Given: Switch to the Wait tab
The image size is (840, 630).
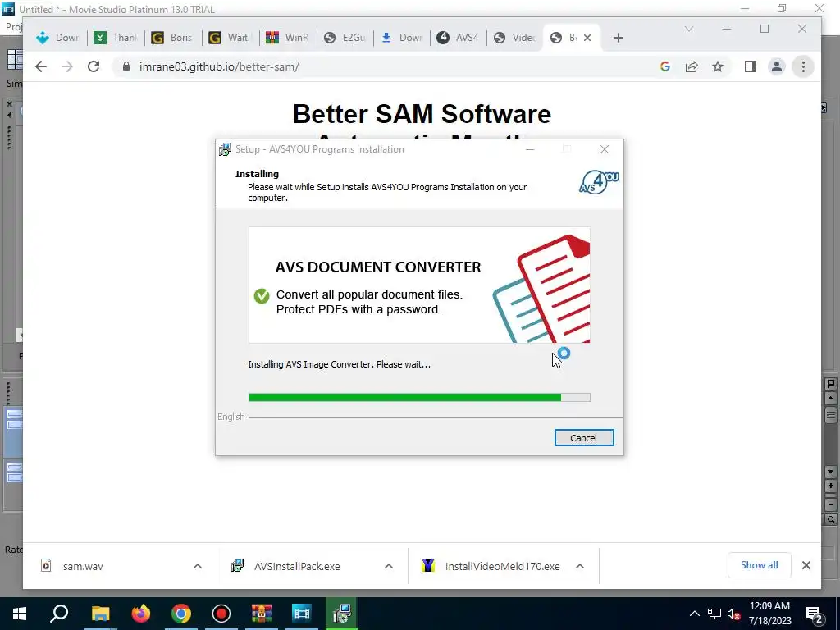Looking at the screenshot, I should [x=230, y=38].
